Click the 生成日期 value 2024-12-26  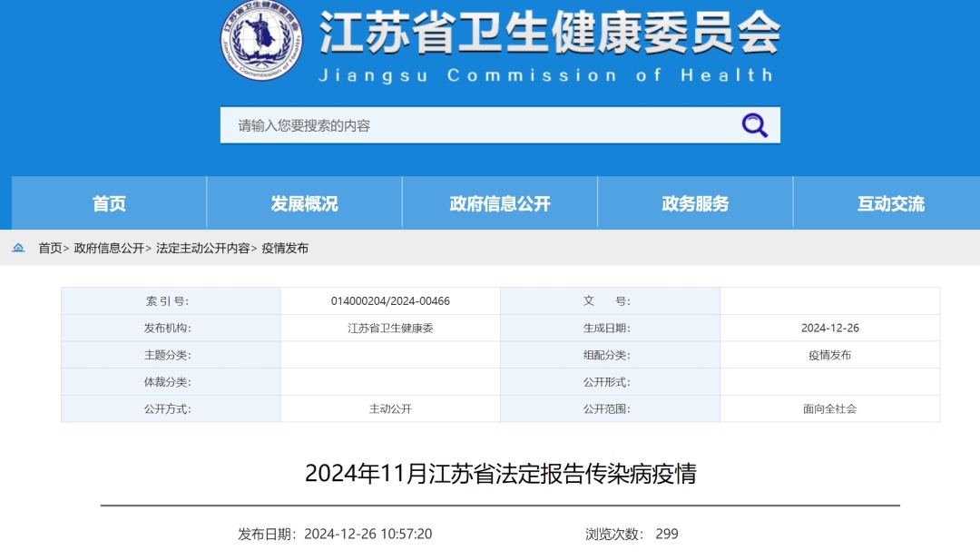coord(828,328)
